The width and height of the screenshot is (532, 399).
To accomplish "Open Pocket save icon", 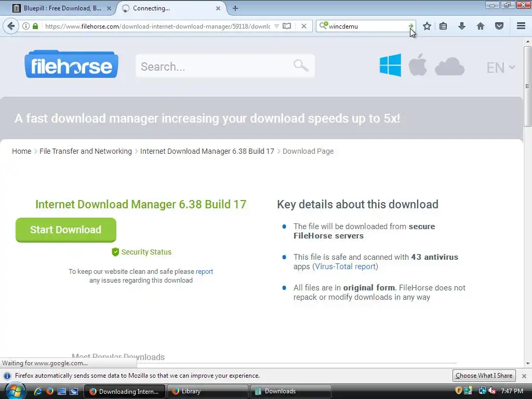I will point(499,26).
